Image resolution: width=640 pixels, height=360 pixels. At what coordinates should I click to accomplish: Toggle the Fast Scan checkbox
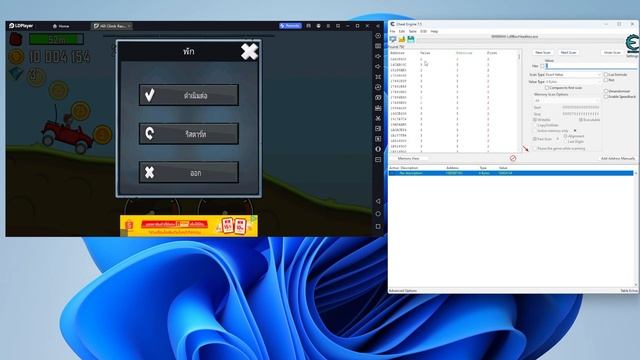(535, 139)
